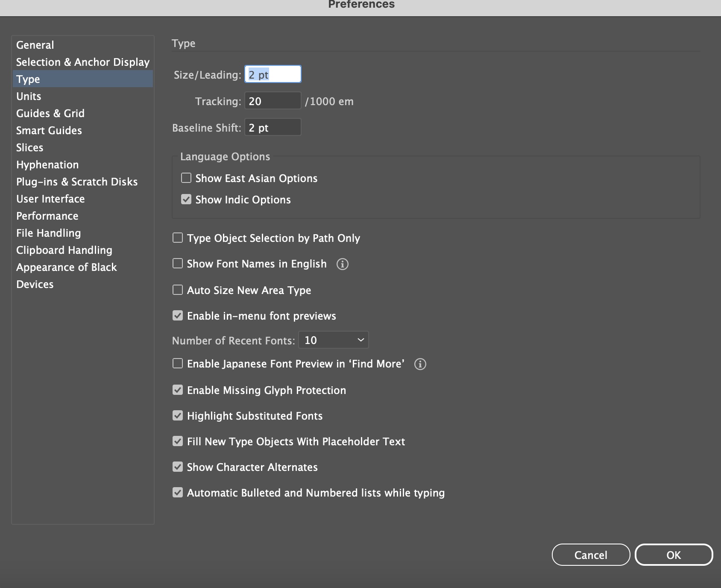Viewport: 721px width, 588px height.
Task: Enable Show East Asian Options checkbox
Action: coord(186,178)
